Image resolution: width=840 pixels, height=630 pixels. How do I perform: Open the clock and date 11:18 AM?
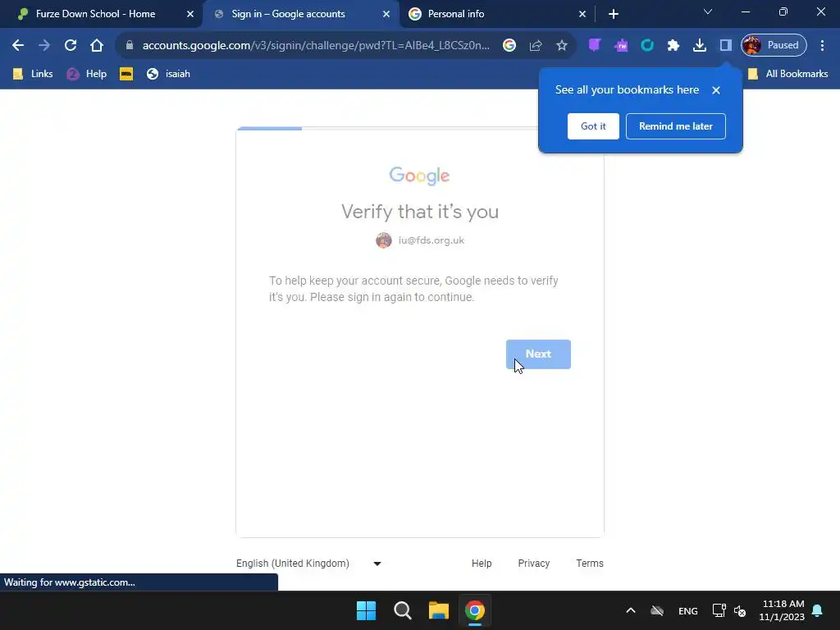pyautogui.click(x=782, y=610)
